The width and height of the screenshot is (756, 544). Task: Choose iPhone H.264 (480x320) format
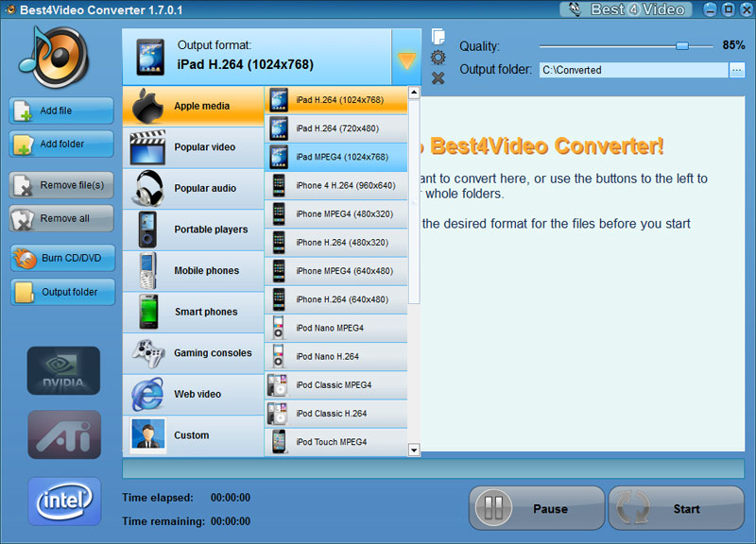click(x=336, y=243)
